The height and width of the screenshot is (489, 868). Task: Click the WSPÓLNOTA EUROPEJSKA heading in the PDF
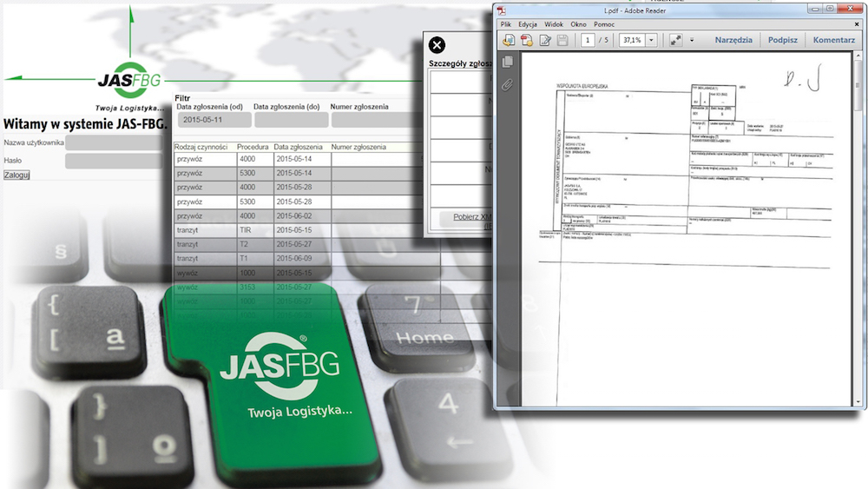(x=582, y=86)
